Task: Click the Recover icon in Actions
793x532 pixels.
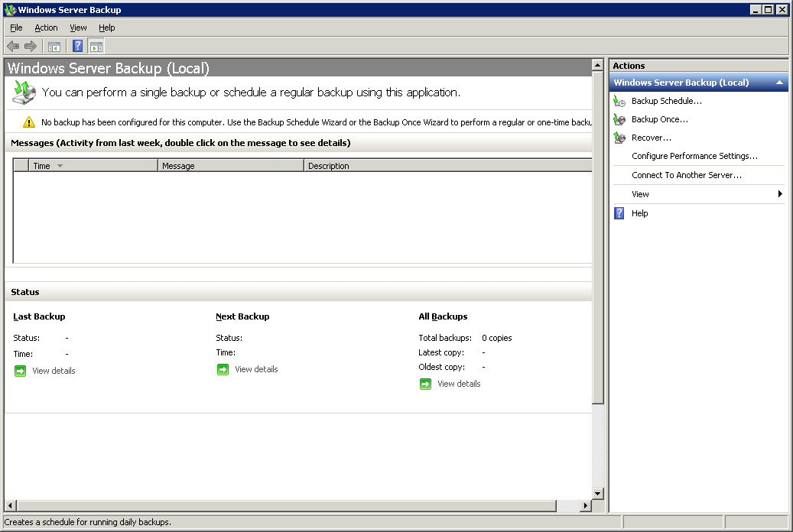Action: click(619, 138)
